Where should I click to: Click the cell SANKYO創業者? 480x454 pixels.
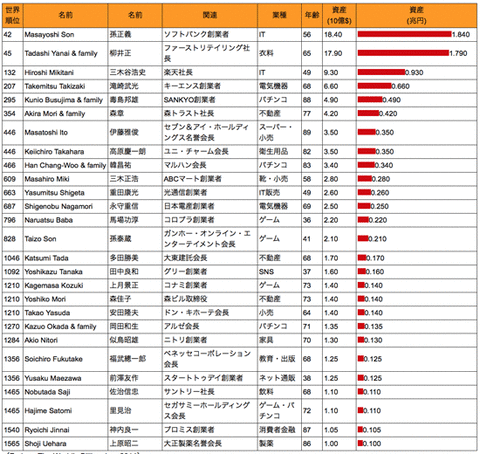(210, 100)
